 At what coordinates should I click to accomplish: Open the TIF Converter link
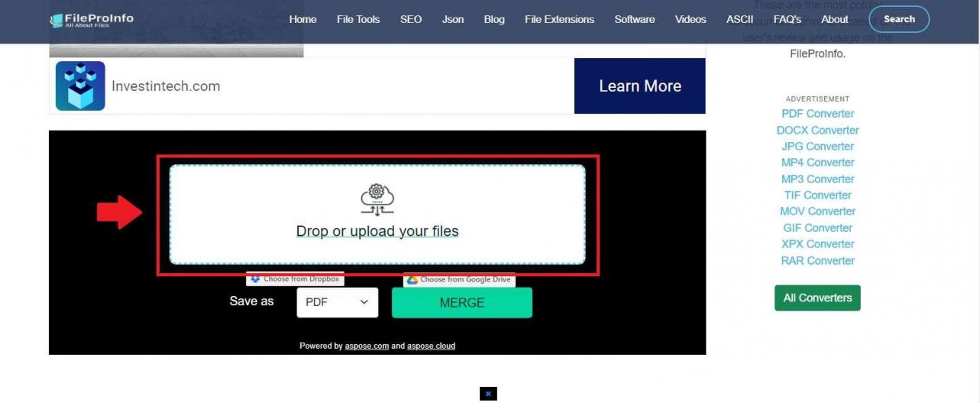pyautogui.click(x=817, y=195)
